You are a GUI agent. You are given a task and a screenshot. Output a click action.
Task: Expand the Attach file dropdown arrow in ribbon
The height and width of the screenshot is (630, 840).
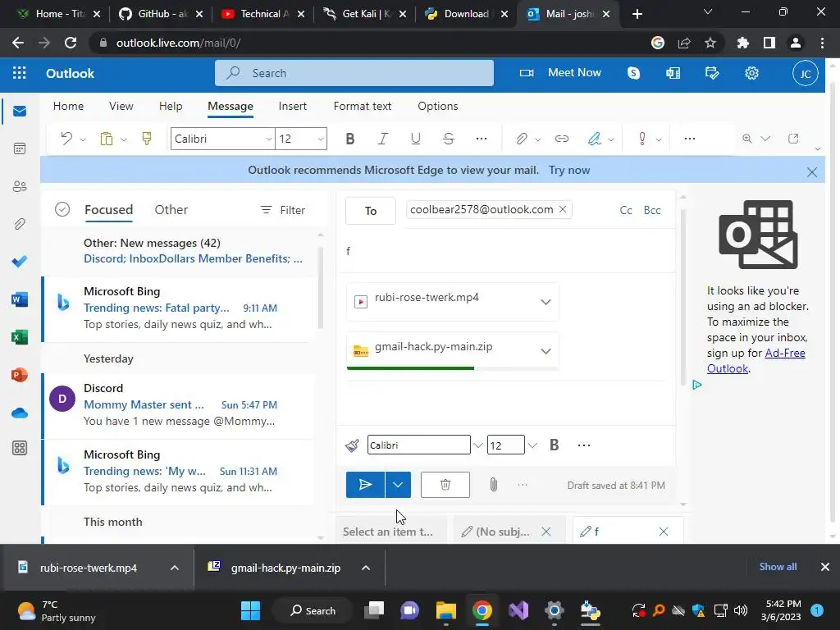point(538,139)
